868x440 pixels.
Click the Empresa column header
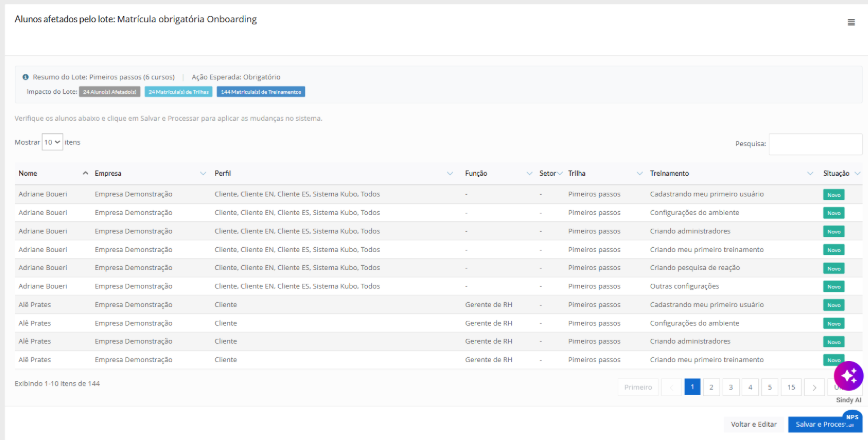[x=108, y=173]
